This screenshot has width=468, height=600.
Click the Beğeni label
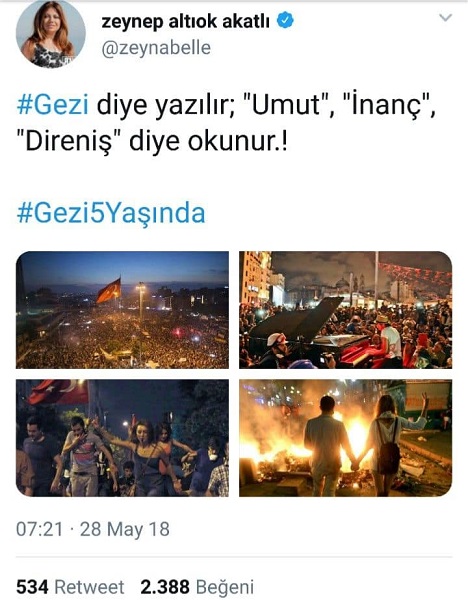[x=225, y=587]
